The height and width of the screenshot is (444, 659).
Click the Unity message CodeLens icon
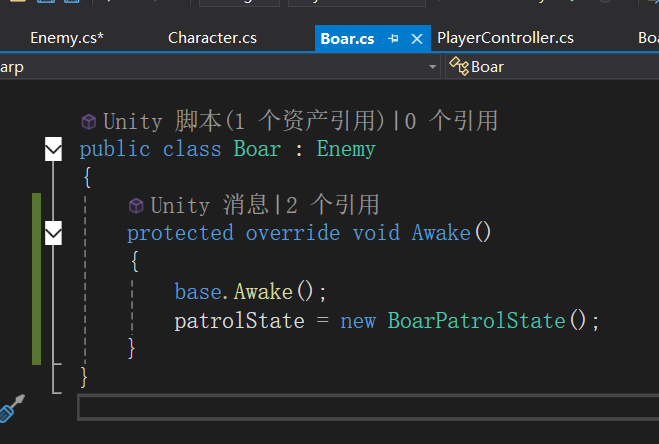click(x=136, y=206)
